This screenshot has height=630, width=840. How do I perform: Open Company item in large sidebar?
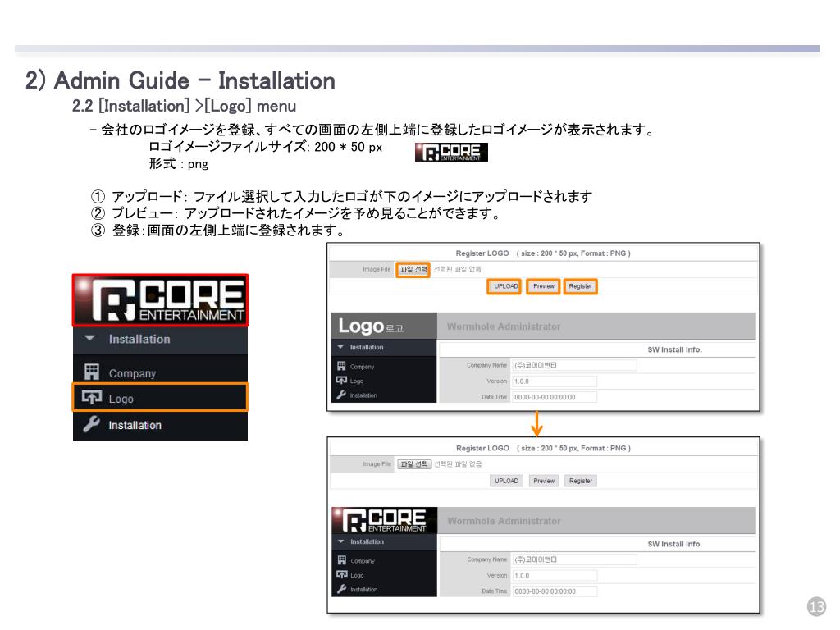tap(160, 373)
